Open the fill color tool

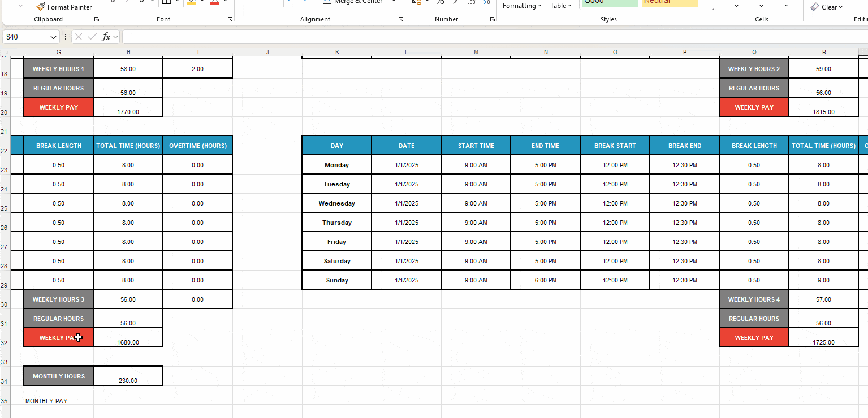pos(192,2)
